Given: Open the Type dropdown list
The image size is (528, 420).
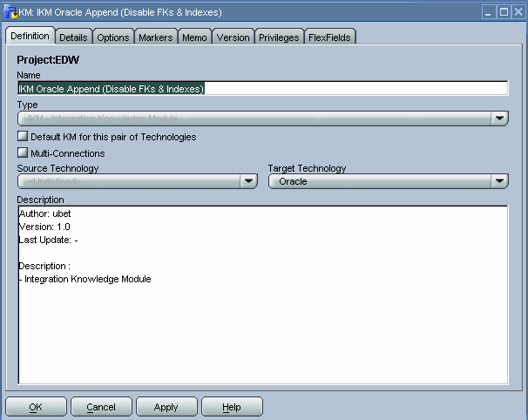Looking at the screenshot, I should click(262, 119).
